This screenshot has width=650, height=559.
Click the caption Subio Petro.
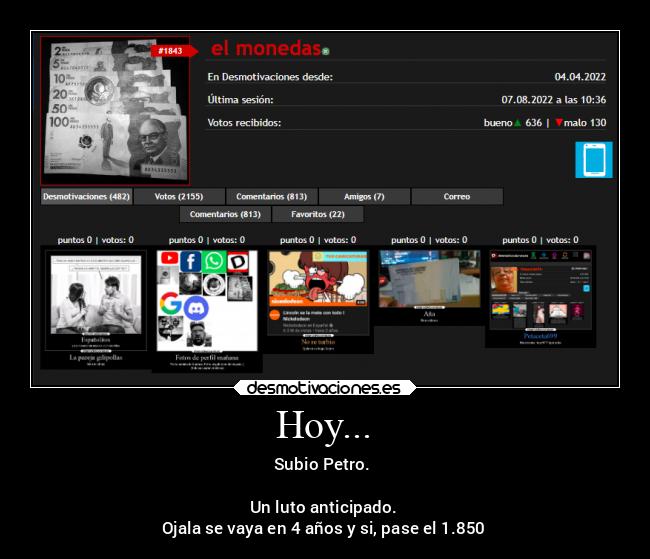point(322,464)
